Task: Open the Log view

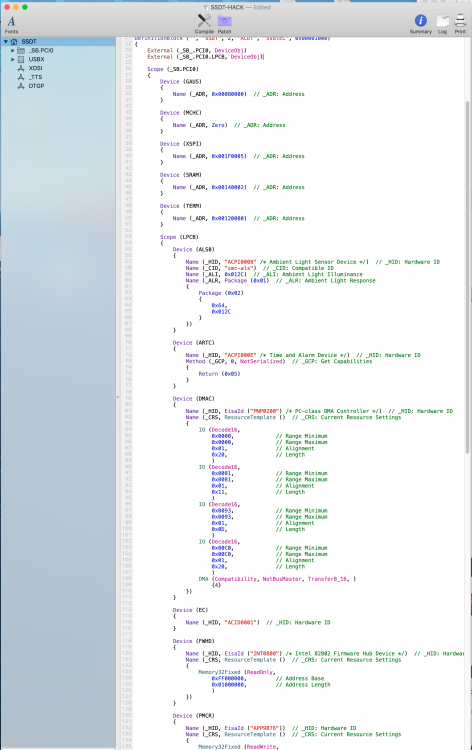Action: point(442,24)
